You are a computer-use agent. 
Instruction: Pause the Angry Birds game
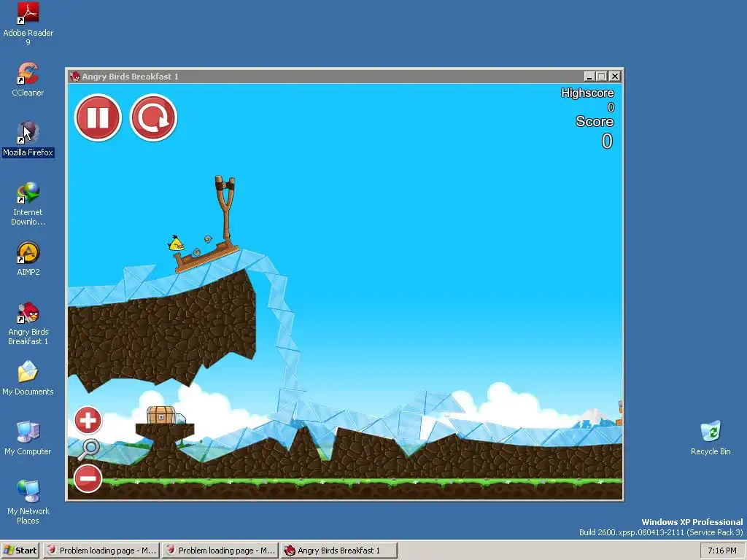tap(98, 117)
